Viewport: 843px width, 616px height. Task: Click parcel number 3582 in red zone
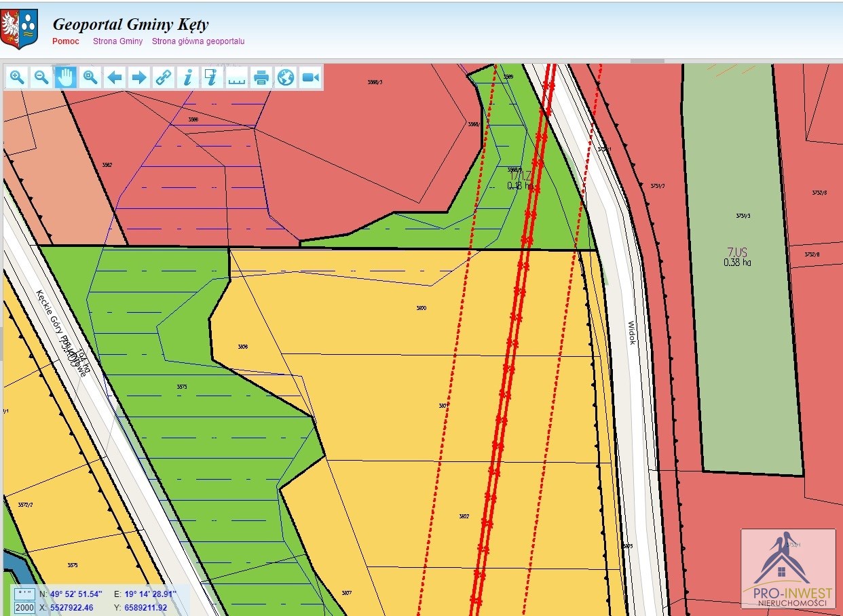pos(107,165)
